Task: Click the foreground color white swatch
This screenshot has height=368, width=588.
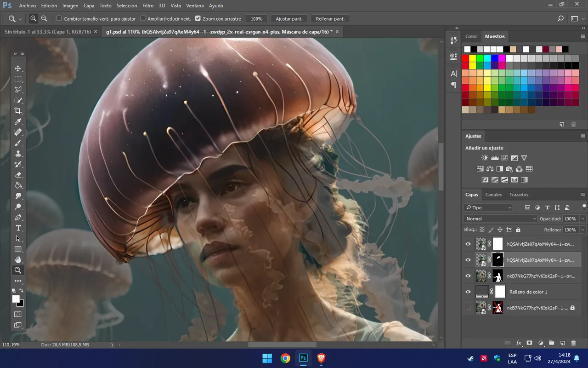Action: (x=16, y=299)
